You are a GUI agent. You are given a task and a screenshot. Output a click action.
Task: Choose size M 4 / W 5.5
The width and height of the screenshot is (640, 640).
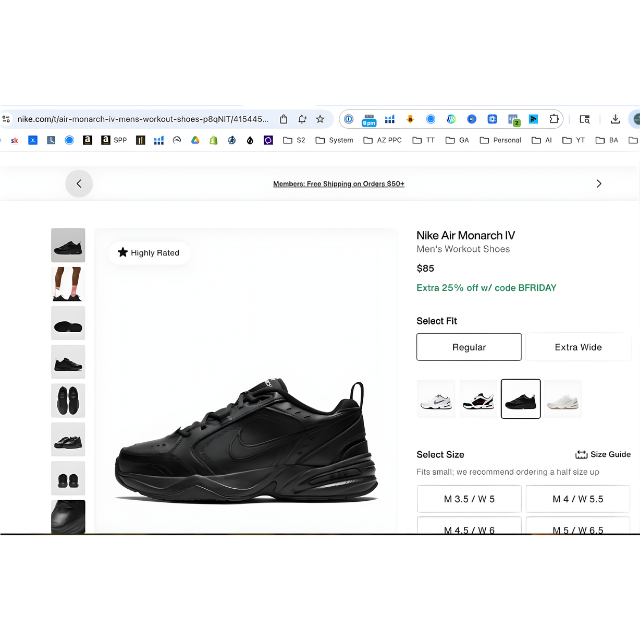click(x=578, y=499)
